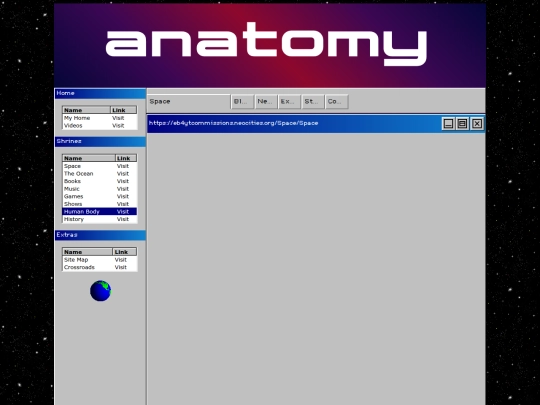Click the Name column header in Extras table
The height and width of the screenshot is (405, 540).
pyautogui.click(x=87, y=252)
